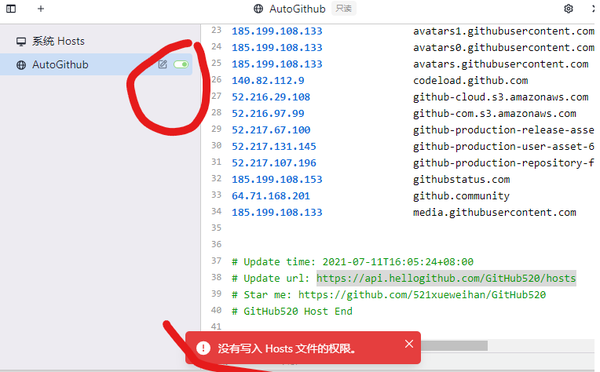Click avatars0.githubusercontent.com hostname
The width and height of the screenshot is (600, 372).
click(x=504, y=47)
